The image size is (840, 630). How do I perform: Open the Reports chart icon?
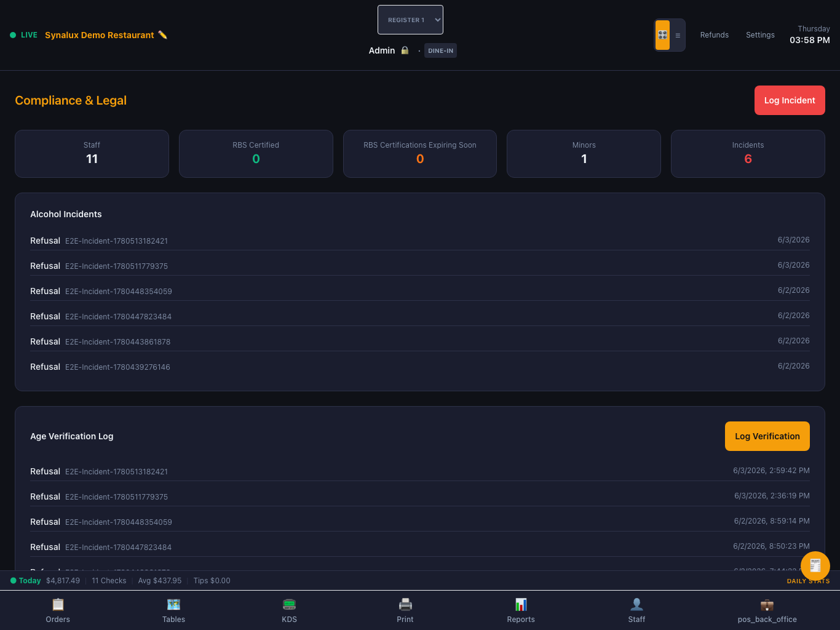point(521,604)
